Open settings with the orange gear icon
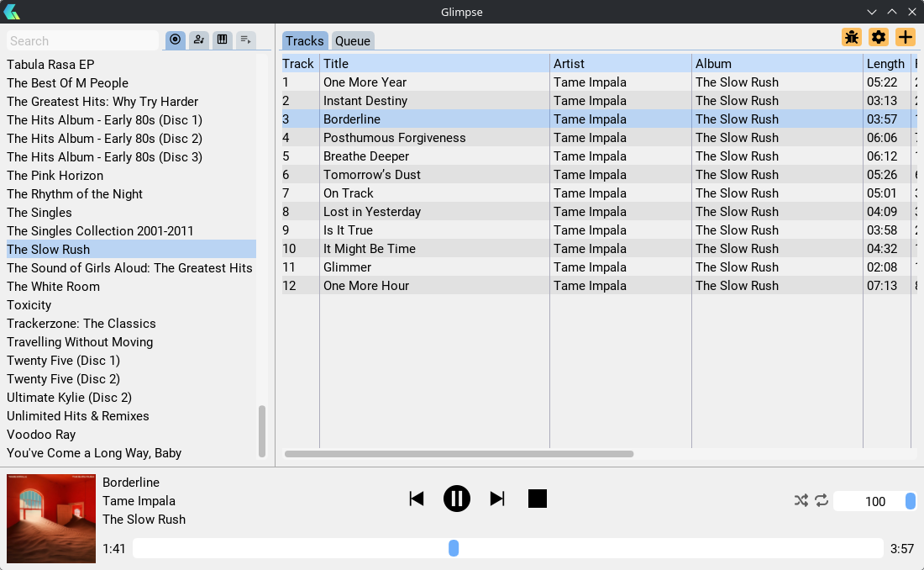The width and height of the screenshot is (924, 570). pos(879,37)
